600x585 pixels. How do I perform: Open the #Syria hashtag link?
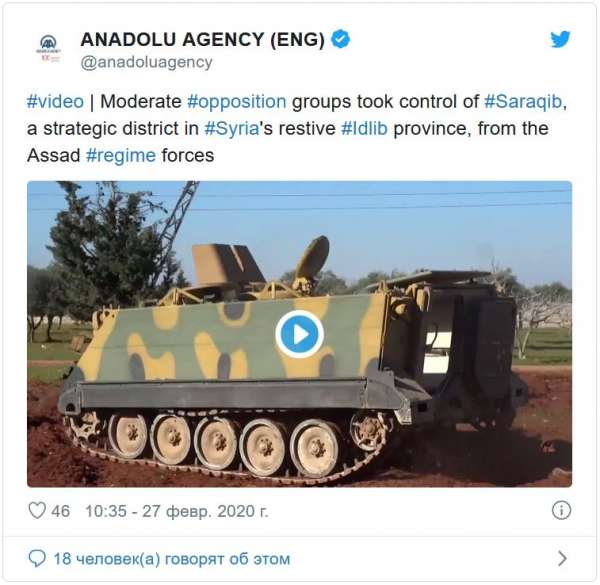[x=232, y=129]
